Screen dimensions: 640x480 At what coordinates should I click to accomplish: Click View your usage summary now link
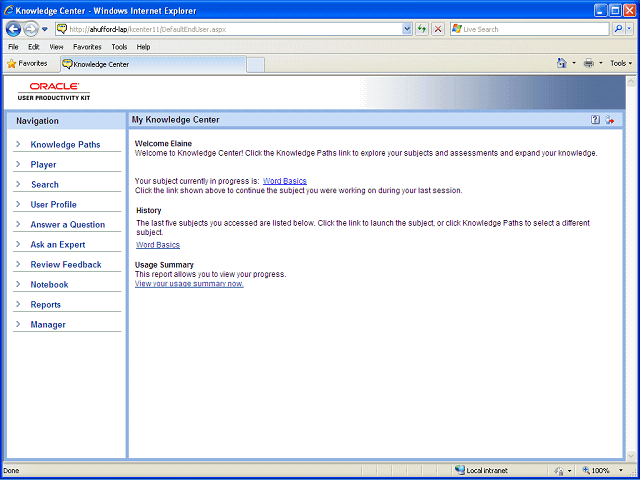[x=189, y=284]
